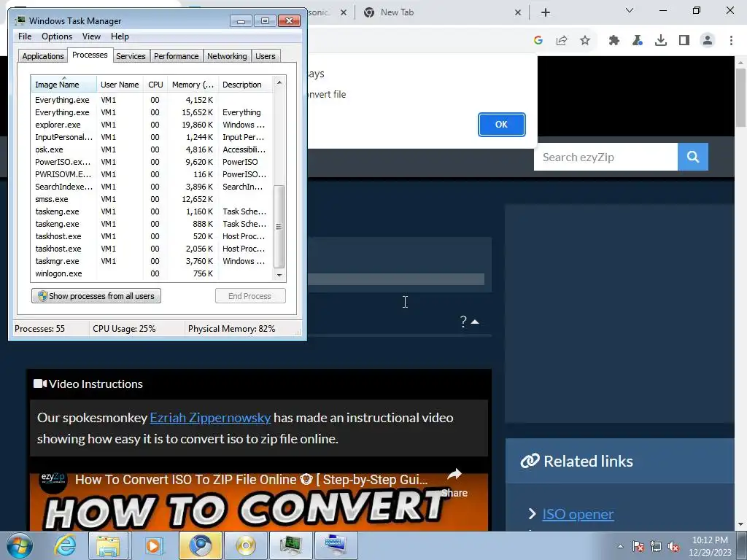Switch to the Networking tab
This screenshot has height=560, width=747.
click(x=227, y=56)
